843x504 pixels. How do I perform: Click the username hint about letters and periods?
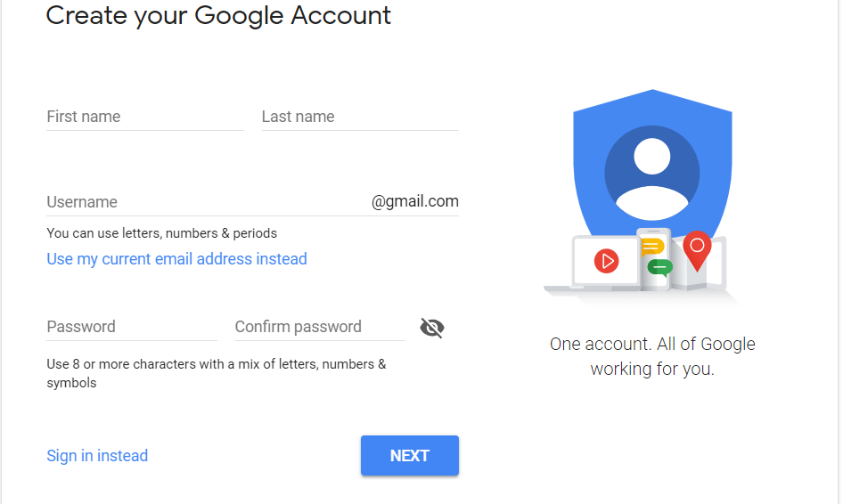pos(161,233)
